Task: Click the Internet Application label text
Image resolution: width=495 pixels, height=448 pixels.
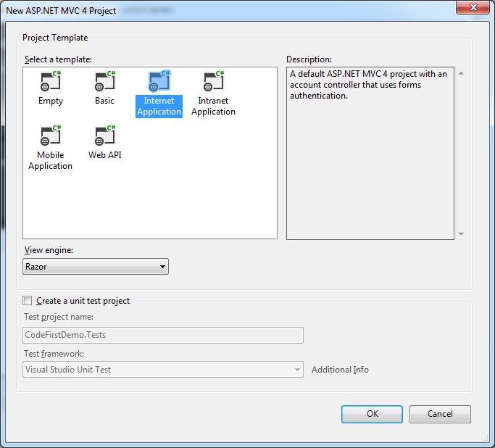Action: 159,107
